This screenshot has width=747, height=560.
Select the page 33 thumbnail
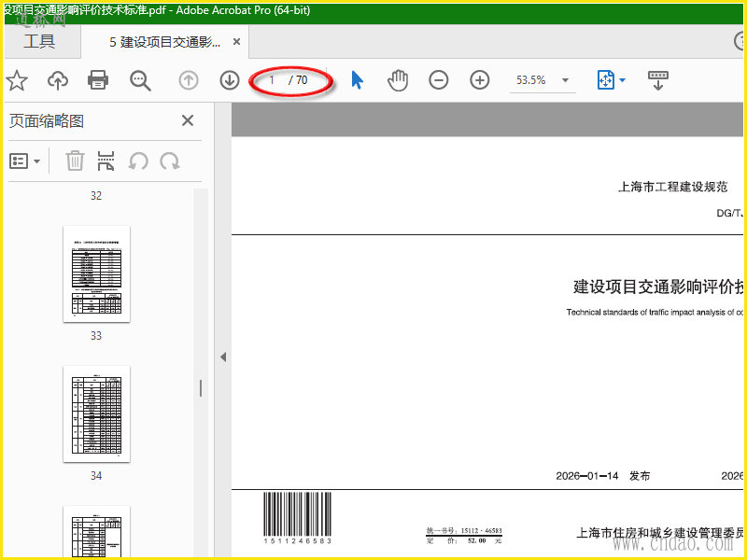point(96,273)
